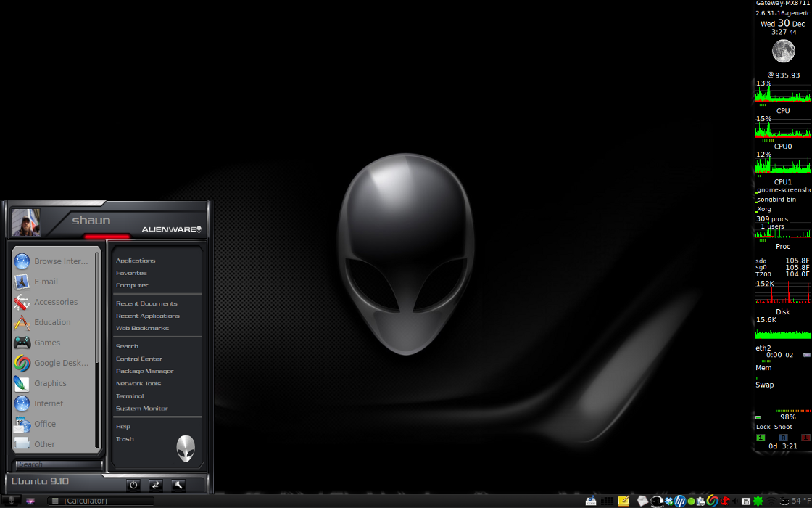
Task: Click the CPU0 usage graph
Action: [783, 130]
